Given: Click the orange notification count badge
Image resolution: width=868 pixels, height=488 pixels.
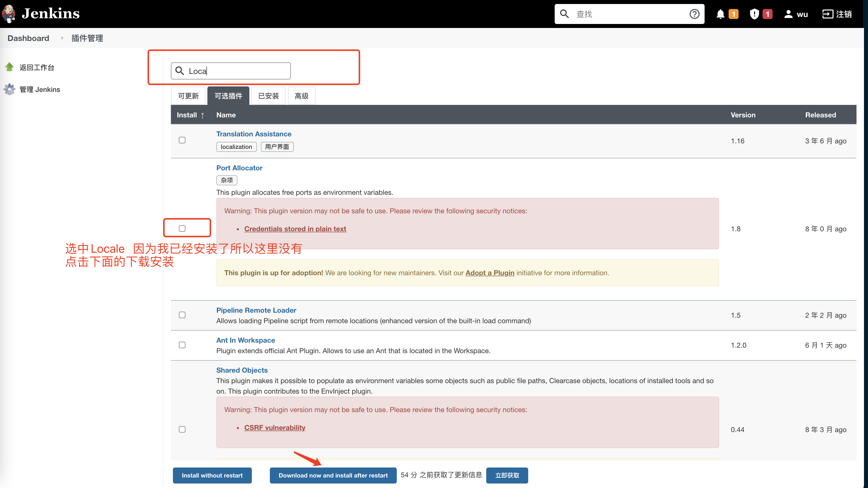Looking at the screenshot, I should (733, 14).
